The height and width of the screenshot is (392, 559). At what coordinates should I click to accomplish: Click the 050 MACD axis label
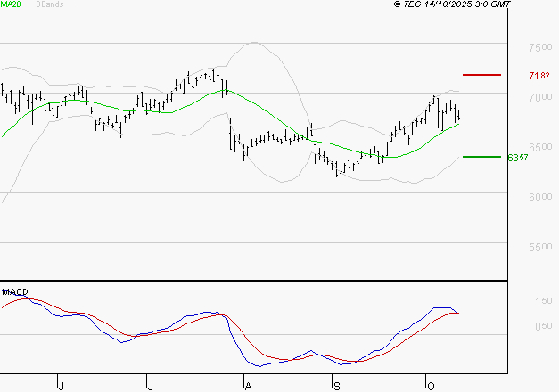click(x=544, y=326)
